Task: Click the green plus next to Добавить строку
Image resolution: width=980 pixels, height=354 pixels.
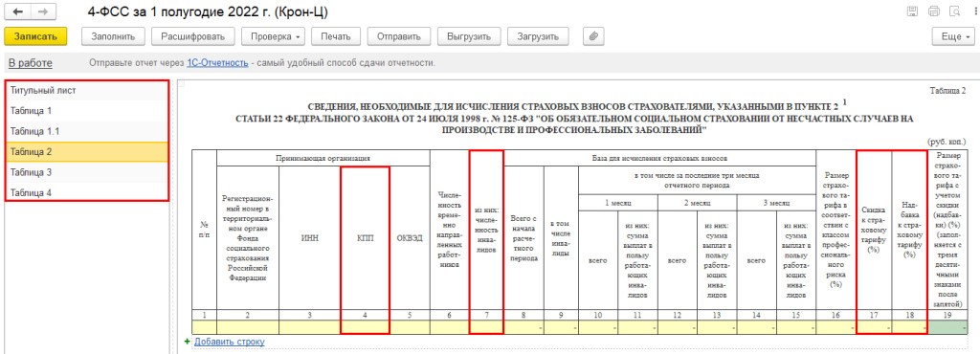Action: [187, 343]
